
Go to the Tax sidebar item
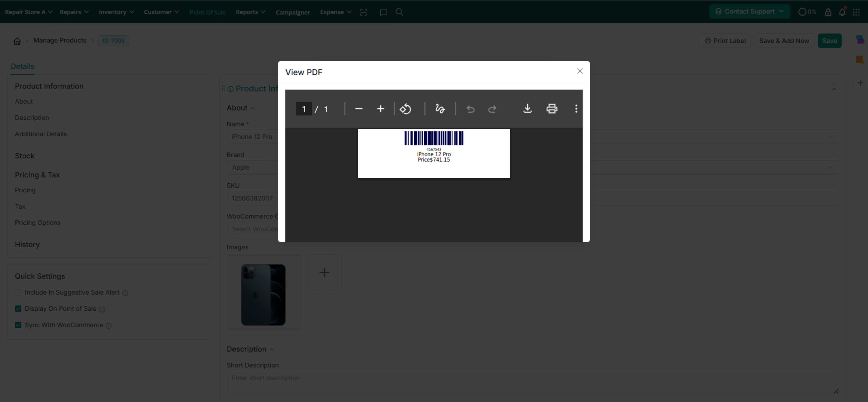tap(20, 206)
